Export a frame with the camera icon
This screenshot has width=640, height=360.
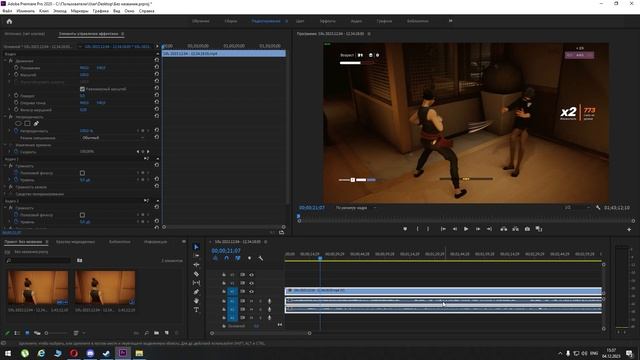coord(527,229)
